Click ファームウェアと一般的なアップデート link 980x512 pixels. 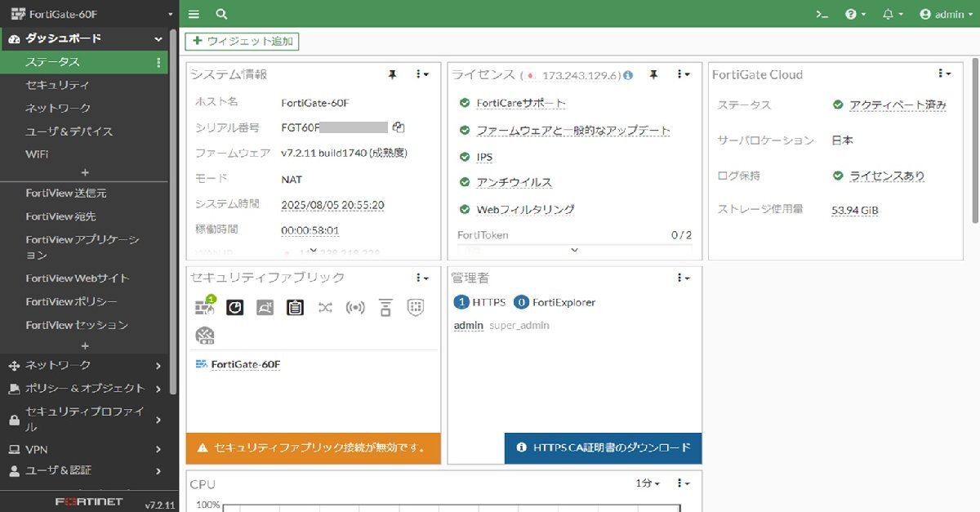(573, 131)
